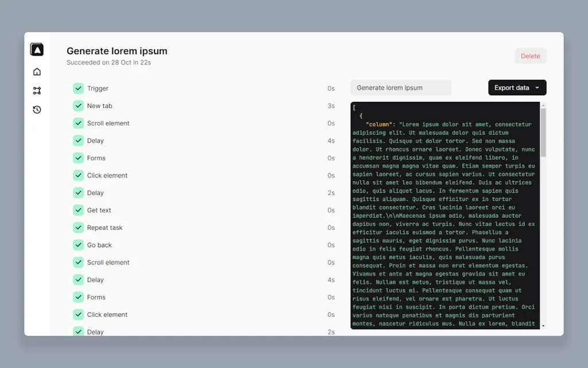Viewport: 588px width, 368px height.
Task: Toggle the checkbox on the Forms step
Action: [78, 158]
